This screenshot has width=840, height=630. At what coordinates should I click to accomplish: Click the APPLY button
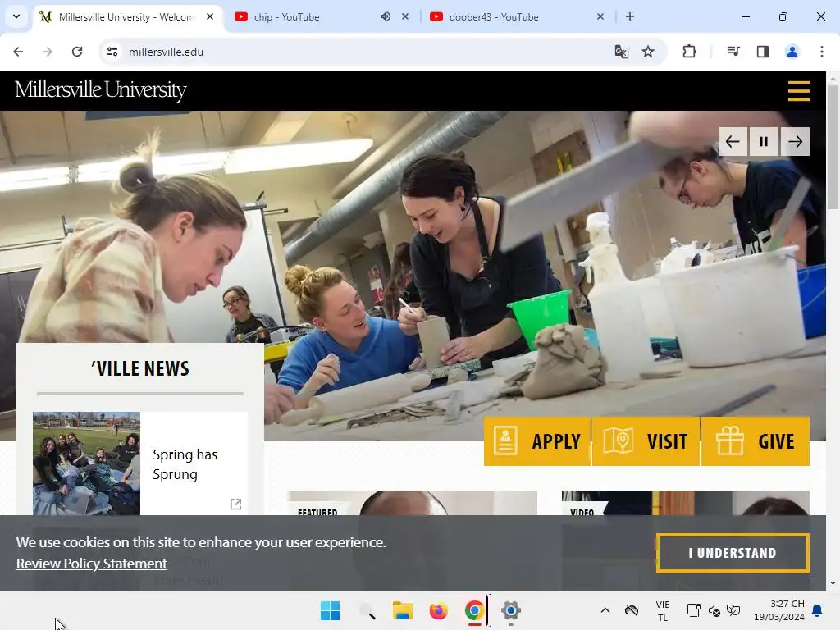coord(537,441)
